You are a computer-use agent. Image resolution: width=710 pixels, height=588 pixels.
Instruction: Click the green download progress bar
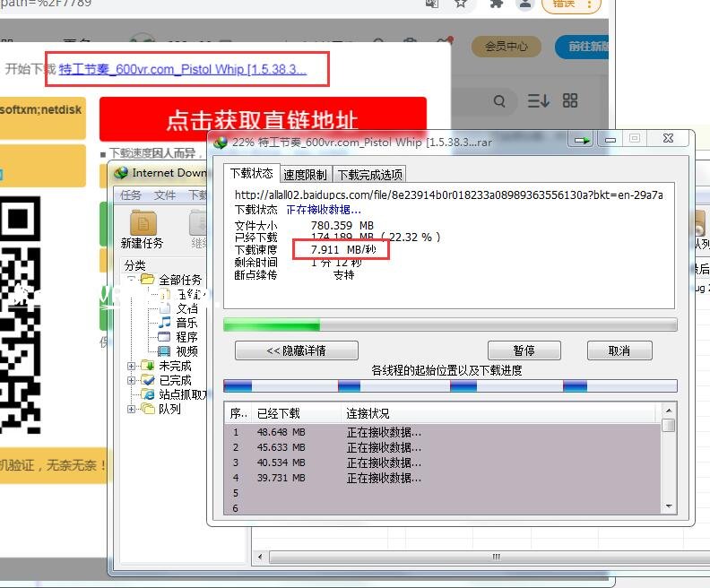point(450,325)
